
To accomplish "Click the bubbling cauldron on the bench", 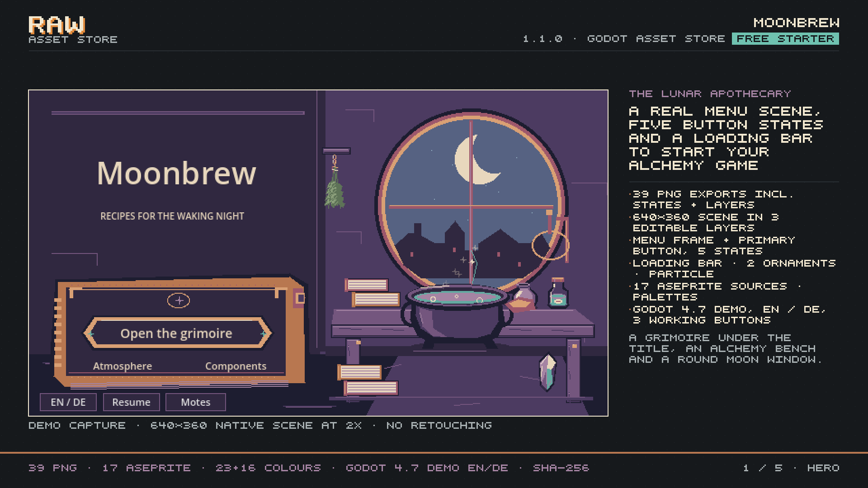I will click(457, 316).
